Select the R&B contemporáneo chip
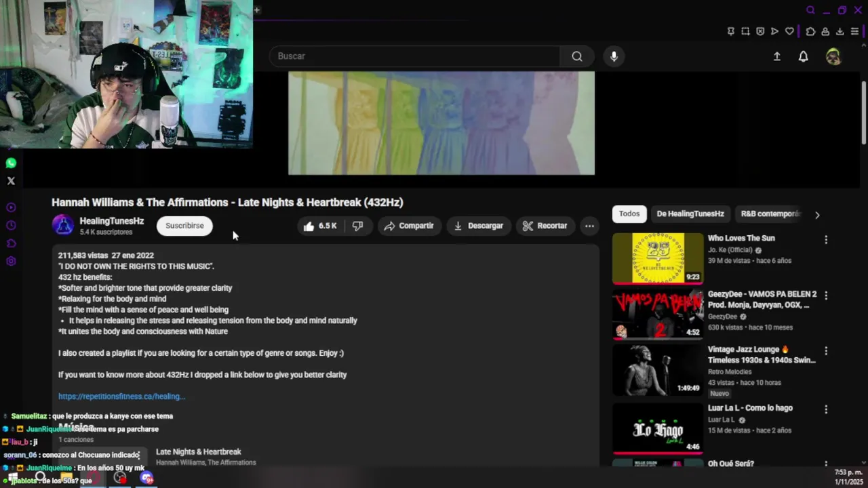This screenshot has height=488, width=868. [x=770, y=213]
